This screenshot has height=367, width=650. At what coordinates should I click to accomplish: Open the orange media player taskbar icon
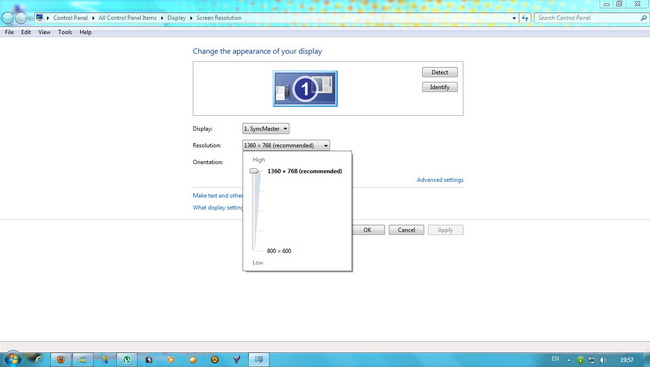click(x=171, y=360)
